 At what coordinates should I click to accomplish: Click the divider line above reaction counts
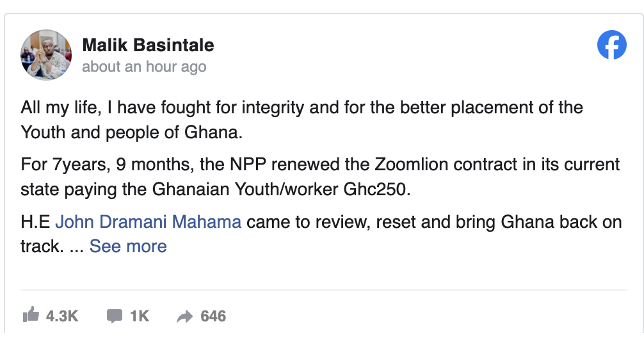coord(324,290)
